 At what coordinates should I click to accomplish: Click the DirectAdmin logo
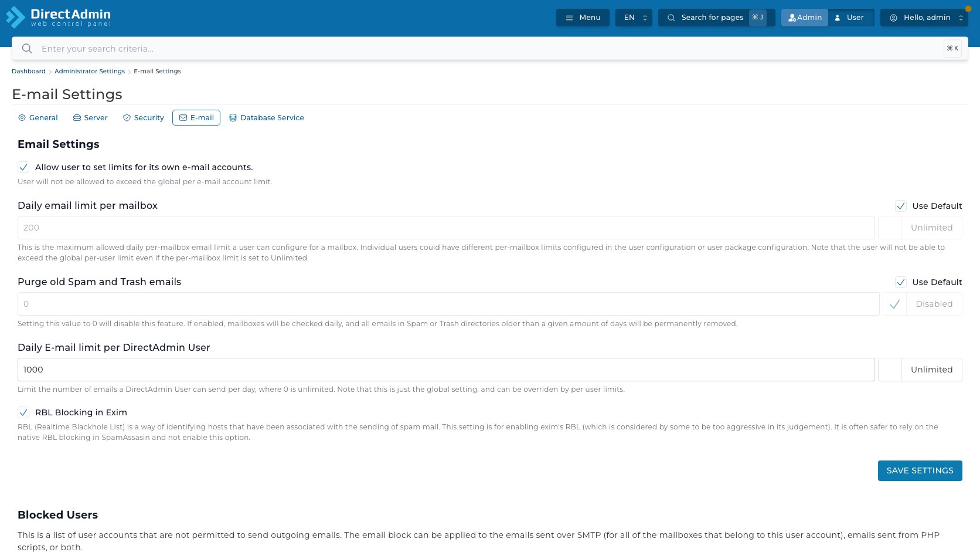coord(58,18)
